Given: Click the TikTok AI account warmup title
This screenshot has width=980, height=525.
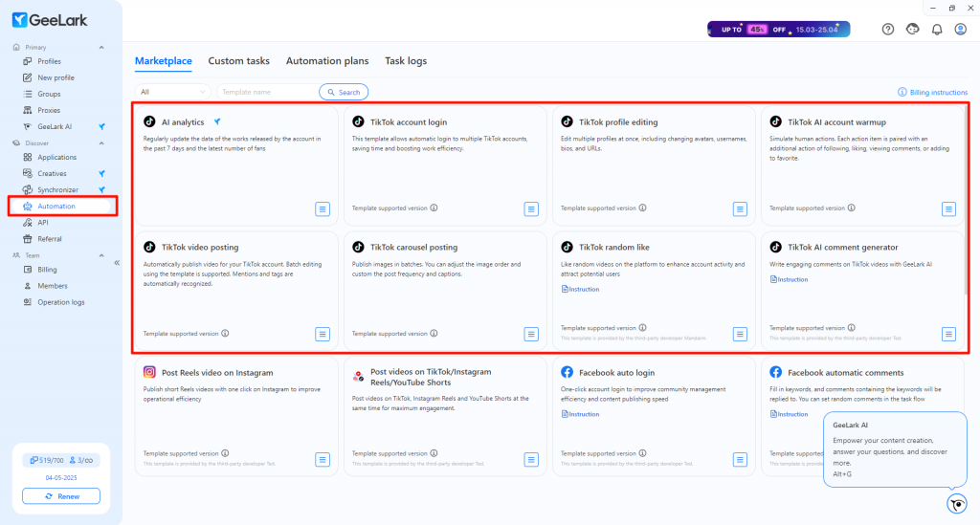Looking at the screenshot, I should click(x=836, y=122).
